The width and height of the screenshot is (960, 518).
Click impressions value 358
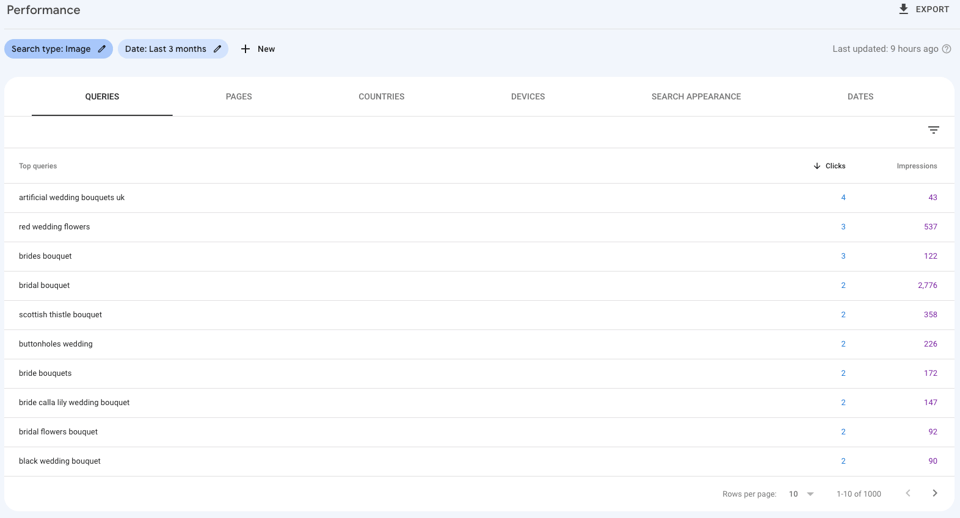coord(931,315)
